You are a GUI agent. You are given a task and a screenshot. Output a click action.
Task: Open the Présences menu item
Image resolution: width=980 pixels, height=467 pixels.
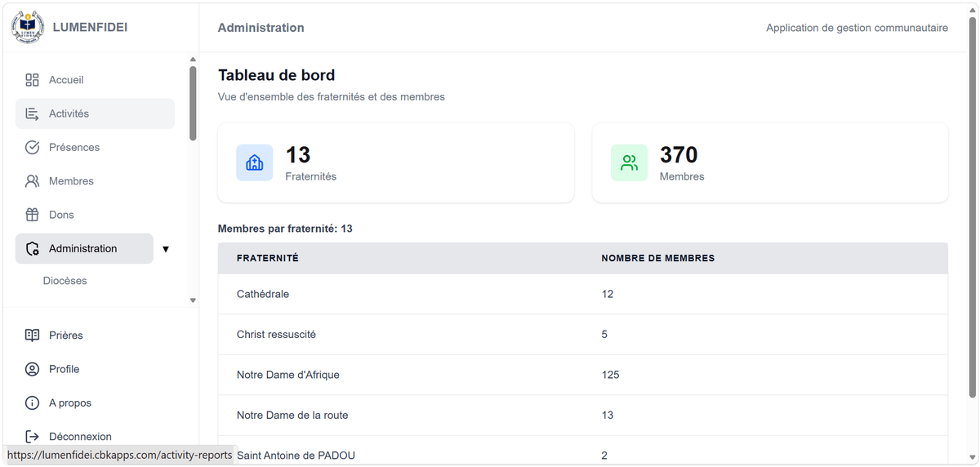tap(95, 148)
